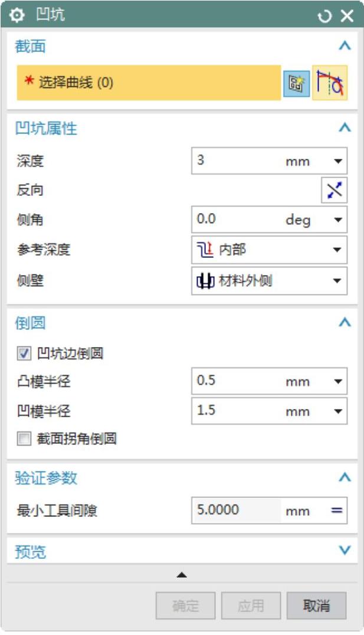Collapse the 凹坑属性 section
This screenshot has width=364, height=635.
point(345,127)
